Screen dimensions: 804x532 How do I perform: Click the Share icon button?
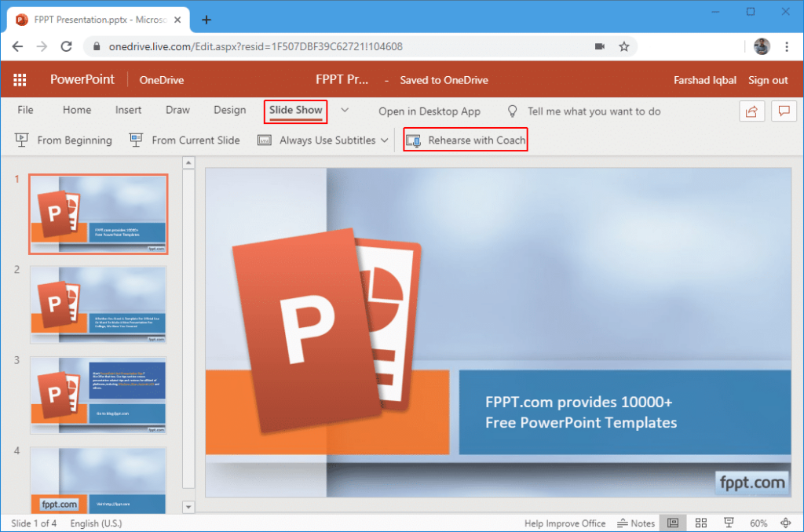click(751, 111)
